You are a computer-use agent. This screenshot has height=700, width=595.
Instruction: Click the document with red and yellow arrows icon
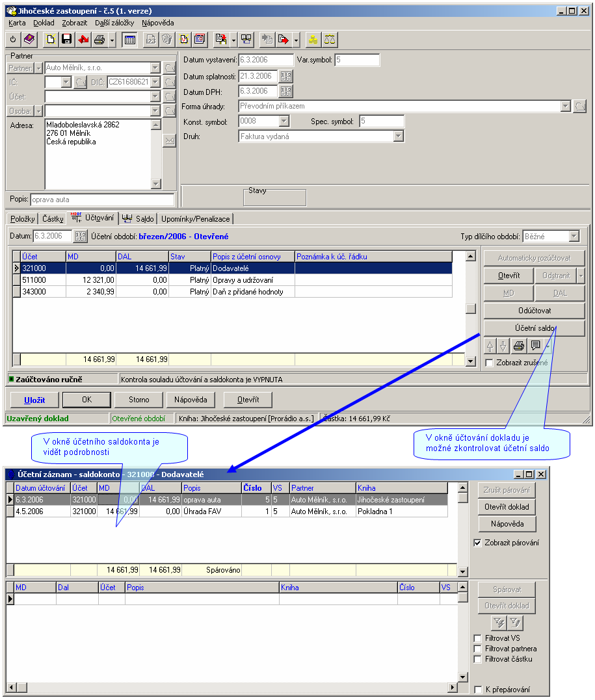(x=220, y=40)
